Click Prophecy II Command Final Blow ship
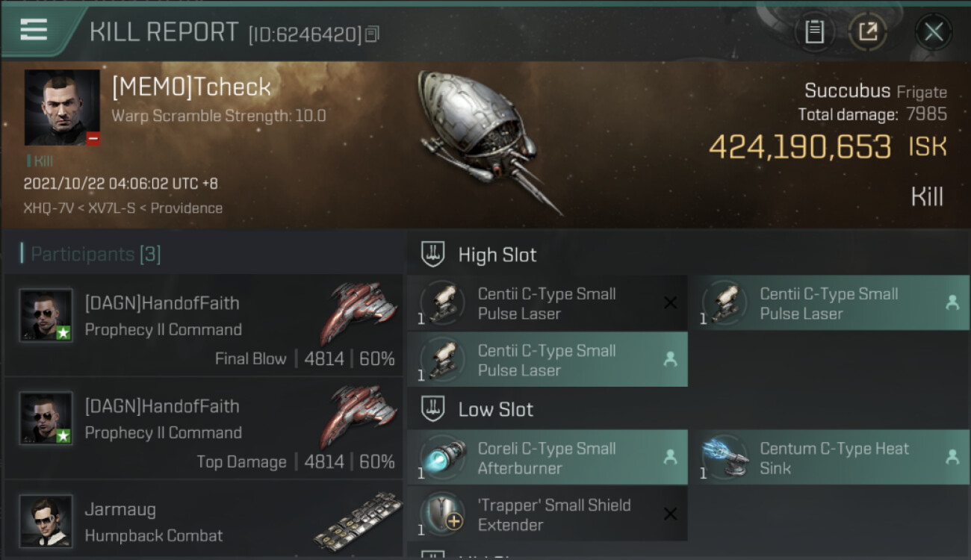This screenshot has height=560, width=971. [359, 312]
